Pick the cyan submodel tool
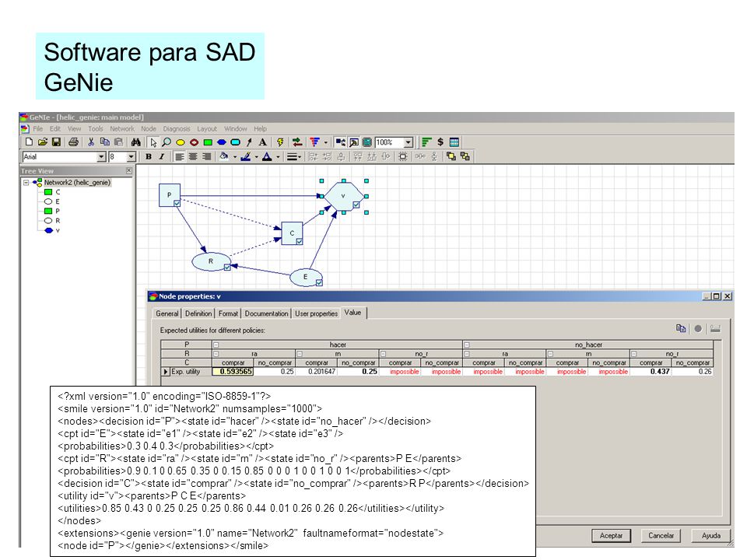 [235, 142]
